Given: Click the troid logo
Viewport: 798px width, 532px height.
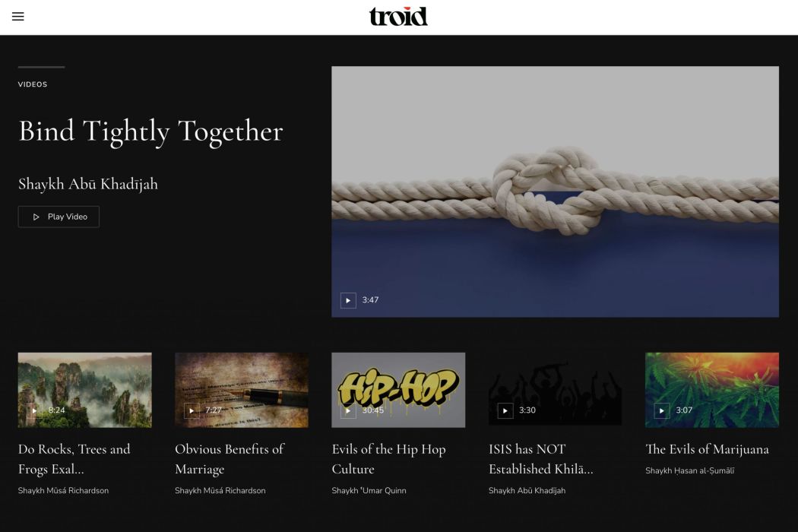Looking at the screenshot, I should point(398,16).
